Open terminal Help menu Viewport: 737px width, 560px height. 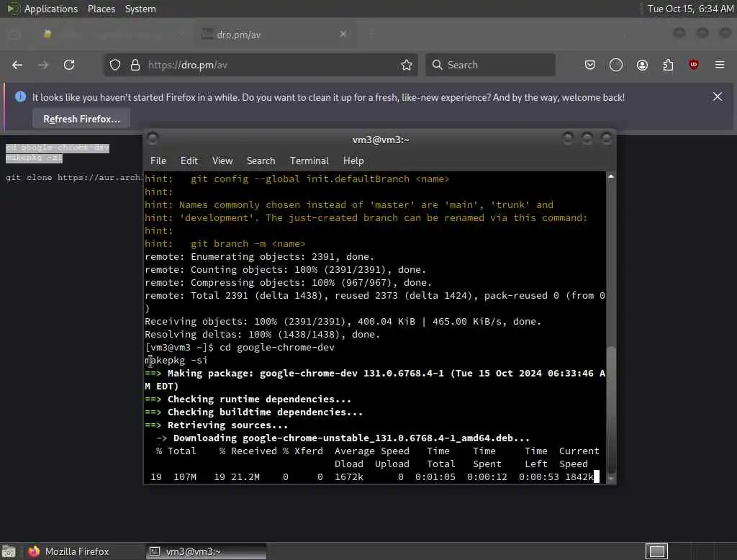[353, 161]
